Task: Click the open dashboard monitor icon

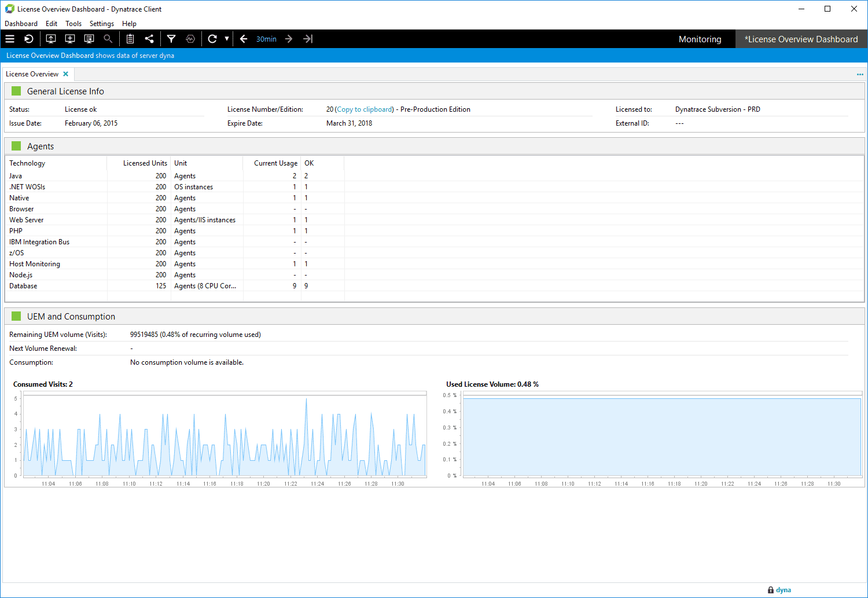Action: pos(51,39)
